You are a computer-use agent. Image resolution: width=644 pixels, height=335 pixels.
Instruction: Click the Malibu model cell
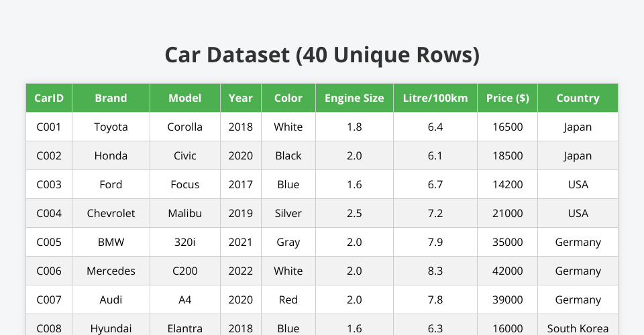click(x=185, y=213)
